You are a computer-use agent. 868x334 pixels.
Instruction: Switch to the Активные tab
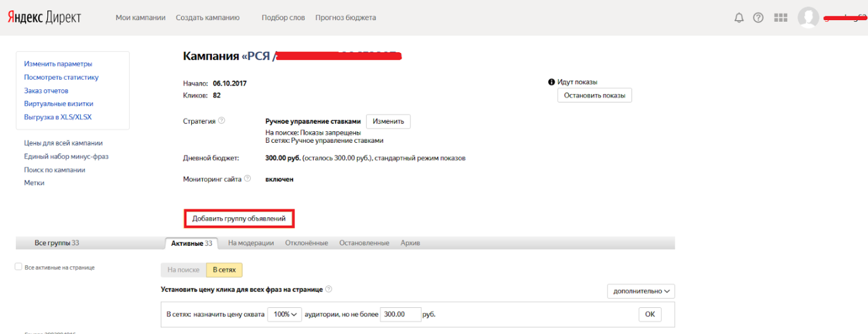(x=192, y=243)
